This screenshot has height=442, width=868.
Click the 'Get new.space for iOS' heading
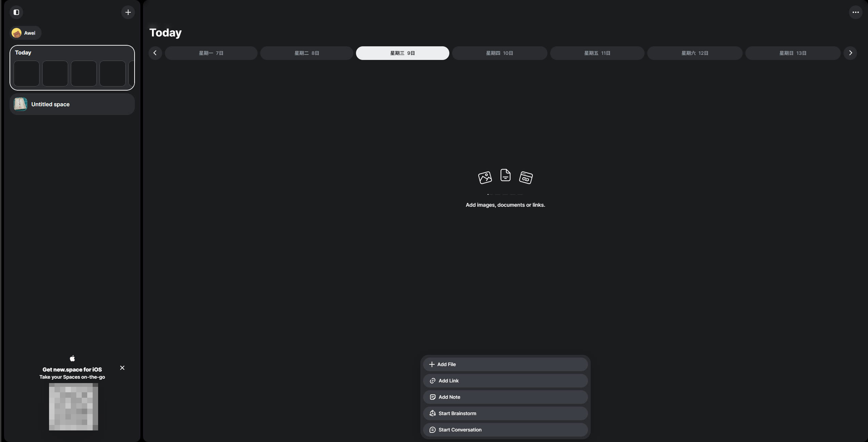(72, 369)
